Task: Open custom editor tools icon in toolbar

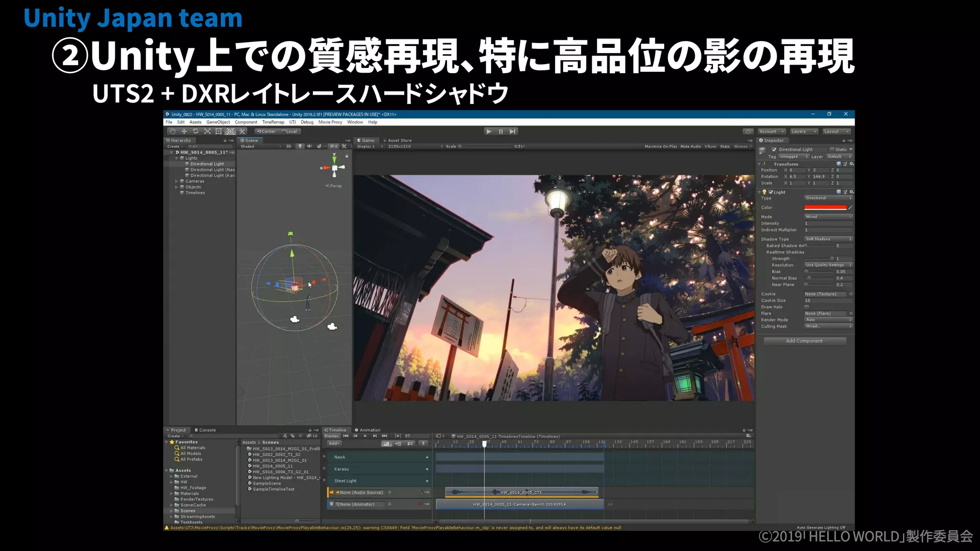Action: click(242, 132)
